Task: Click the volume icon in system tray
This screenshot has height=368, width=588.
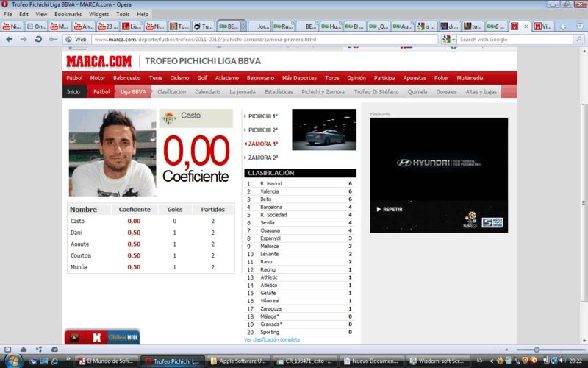Action: [562, 361]
